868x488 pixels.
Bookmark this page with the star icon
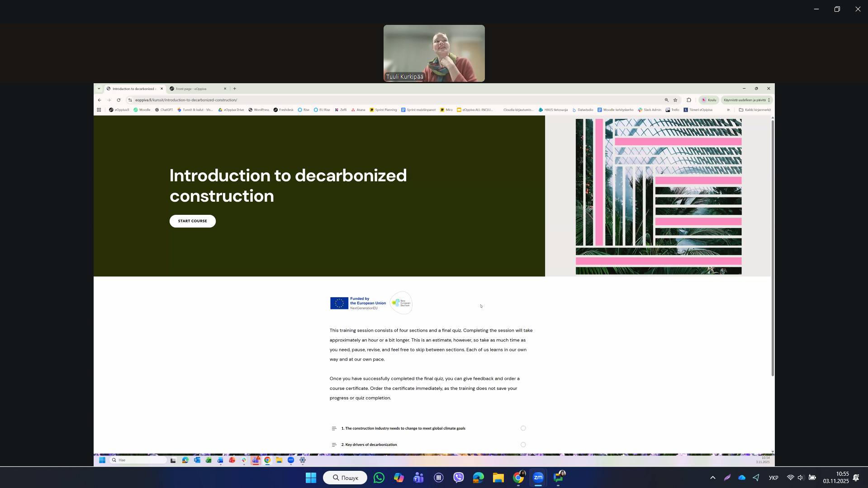[x=675, y=100]
